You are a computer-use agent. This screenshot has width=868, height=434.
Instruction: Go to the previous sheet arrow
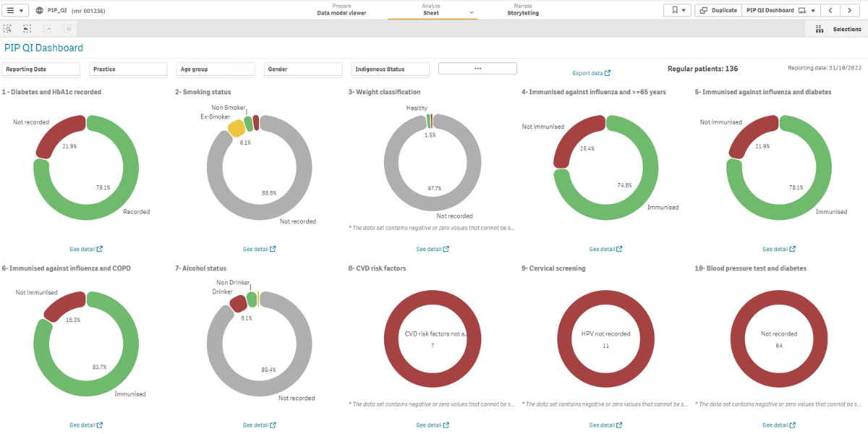tap(830, 11)
